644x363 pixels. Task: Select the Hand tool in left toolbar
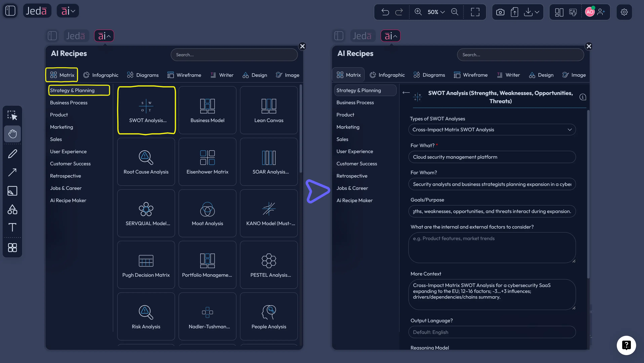coord(12,134)
